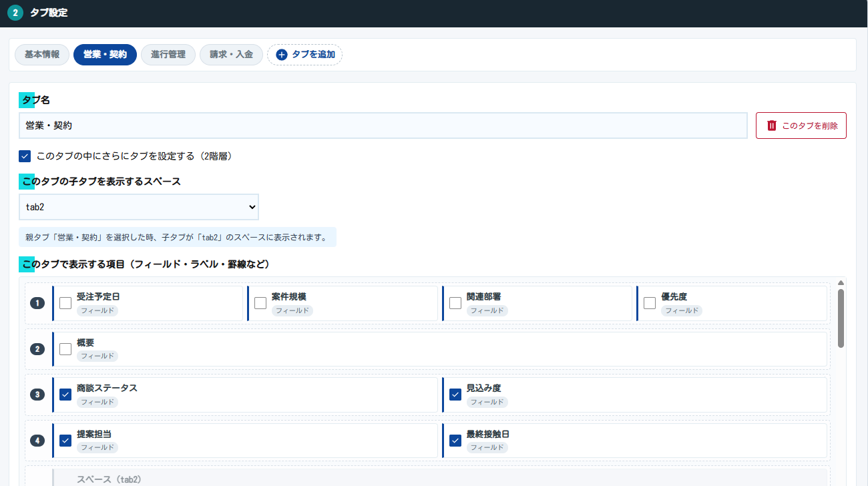Click the field list vertical scrollbar thumb

click(x=841, y=318)
